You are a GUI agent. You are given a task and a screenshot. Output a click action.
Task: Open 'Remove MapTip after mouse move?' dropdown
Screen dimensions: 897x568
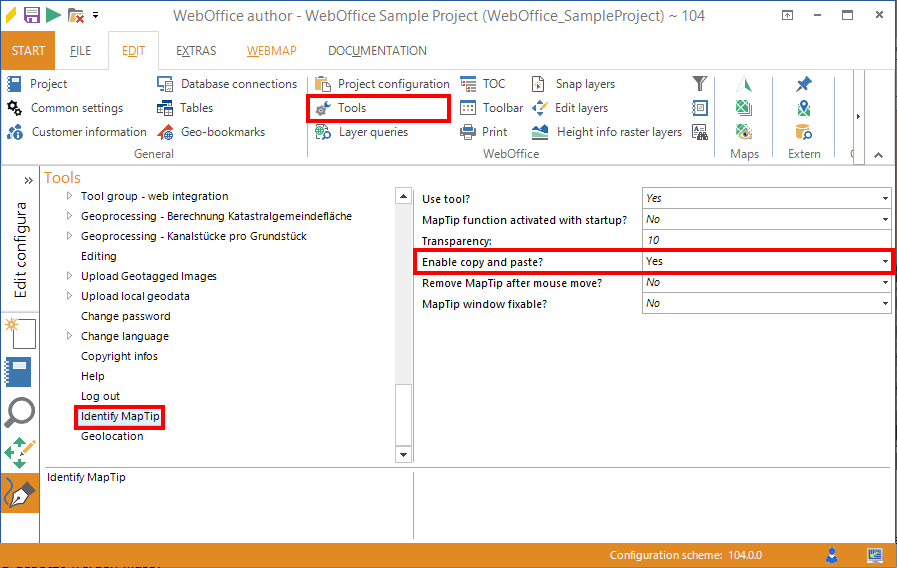885,283
